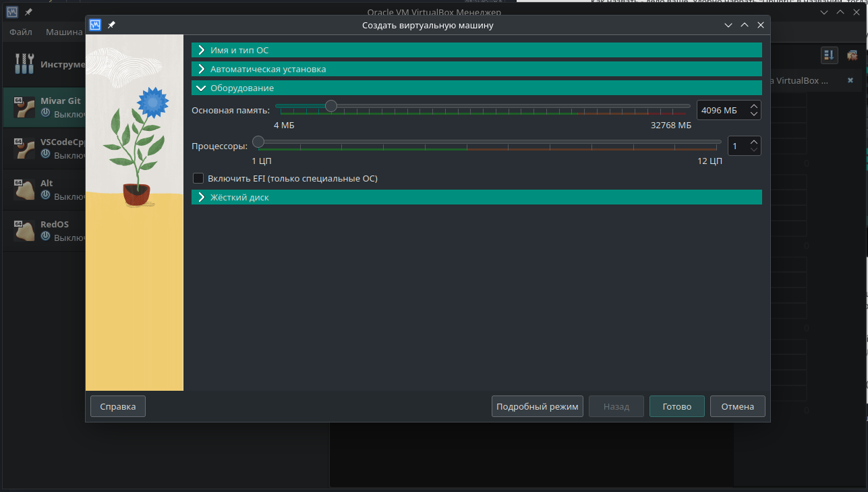The width and height of the screenshot is (868, 492).
Task: Click the RedOS machine's OS icon
Action: 26,230
